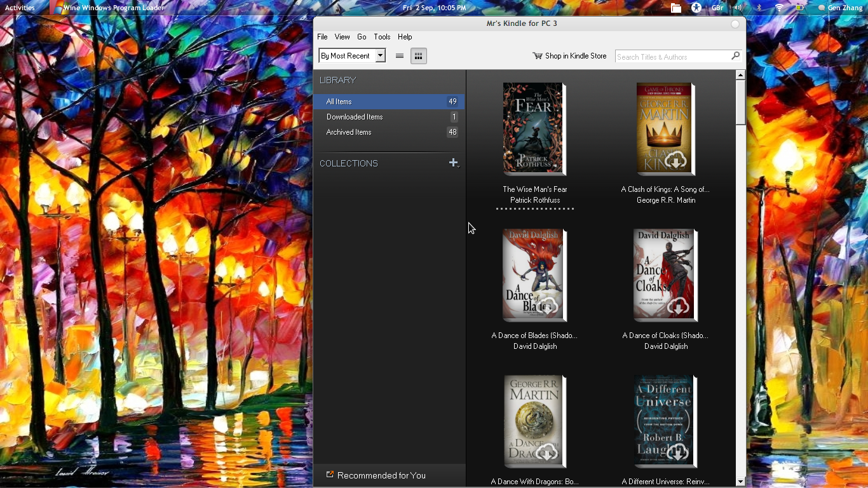This screenshot has height=488, width=868.
Task: Open the Wi-Fi network icon
Action: tap(779, 8)
